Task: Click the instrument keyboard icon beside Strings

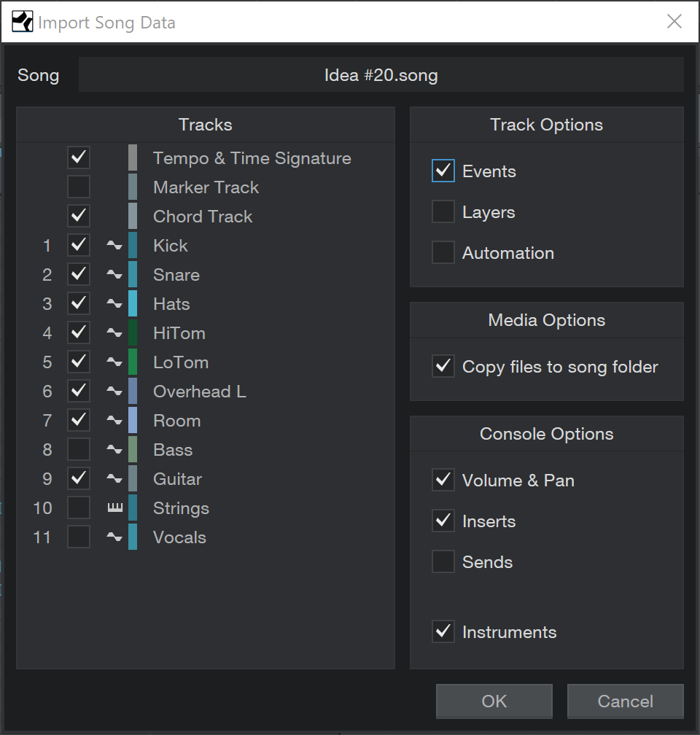Action: point(115,507)
